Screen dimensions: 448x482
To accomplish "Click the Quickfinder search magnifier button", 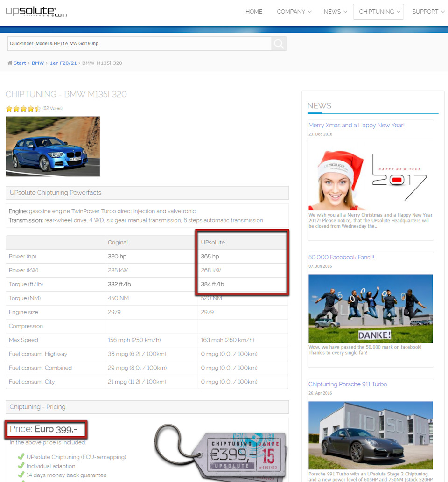I will click(279, 44).
